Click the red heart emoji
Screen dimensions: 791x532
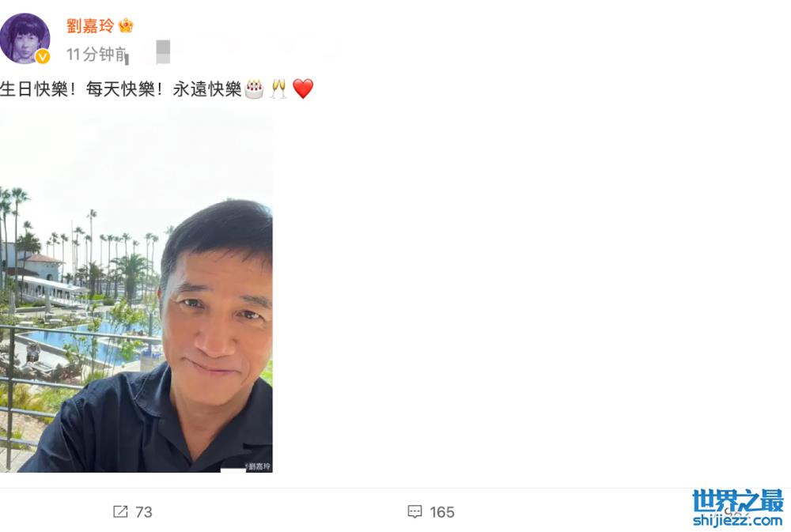pyautogui.click(x=303, y=89)
